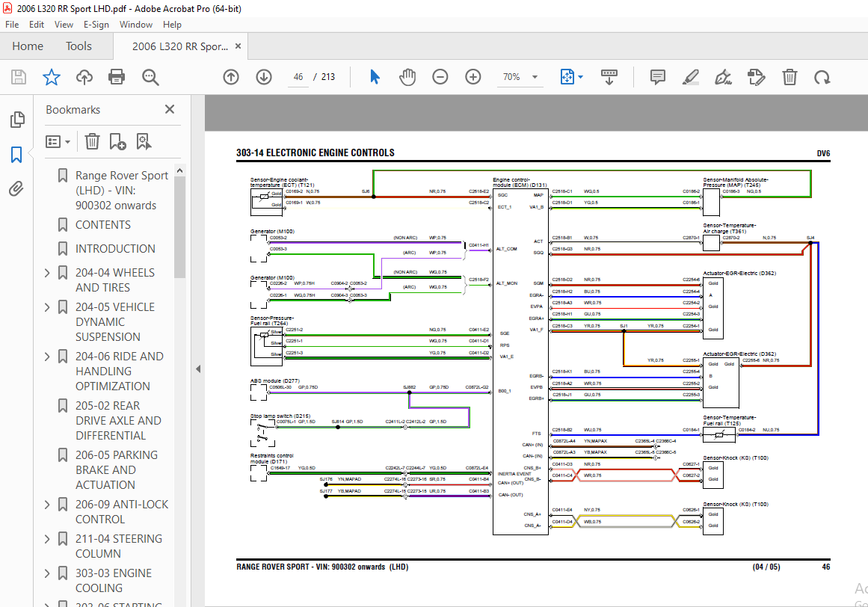The image size is (868, 607).
Task: Expand 204-06 Ride and Handling bookmark
Action: click(47, 357)
